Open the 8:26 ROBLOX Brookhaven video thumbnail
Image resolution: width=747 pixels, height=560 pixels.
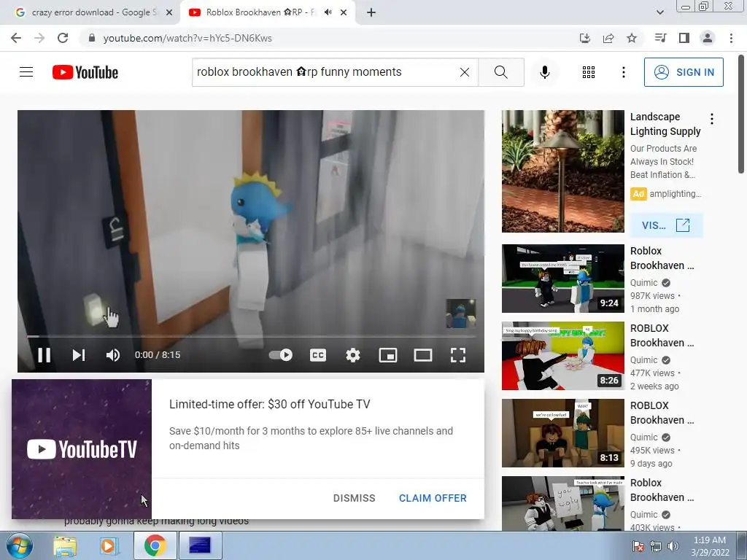pyautogui.click(x=562, y=356)
